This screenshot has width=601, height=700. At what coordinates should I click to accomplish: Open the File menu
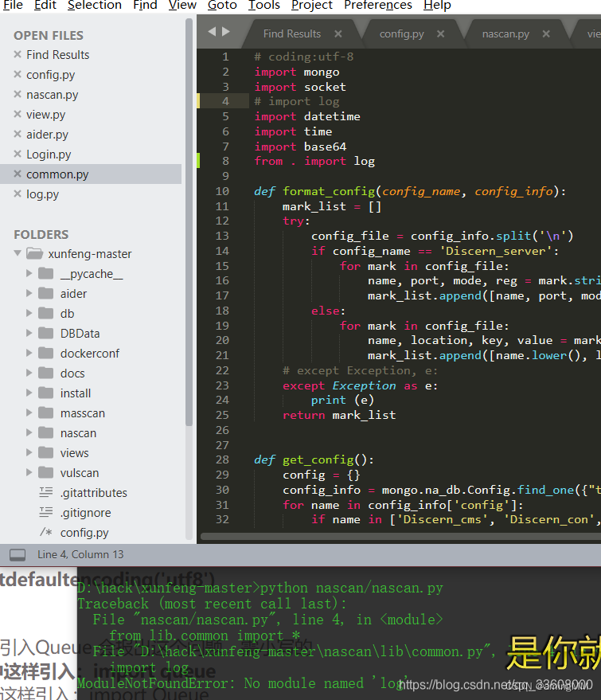click(x=13, y=6)
